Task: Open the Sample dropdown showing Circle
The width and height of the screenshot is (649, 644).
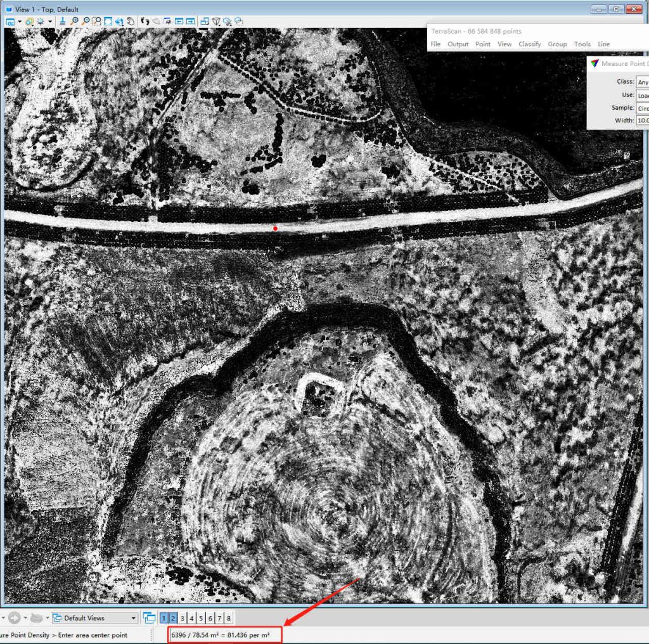Action: coord(643,108)
